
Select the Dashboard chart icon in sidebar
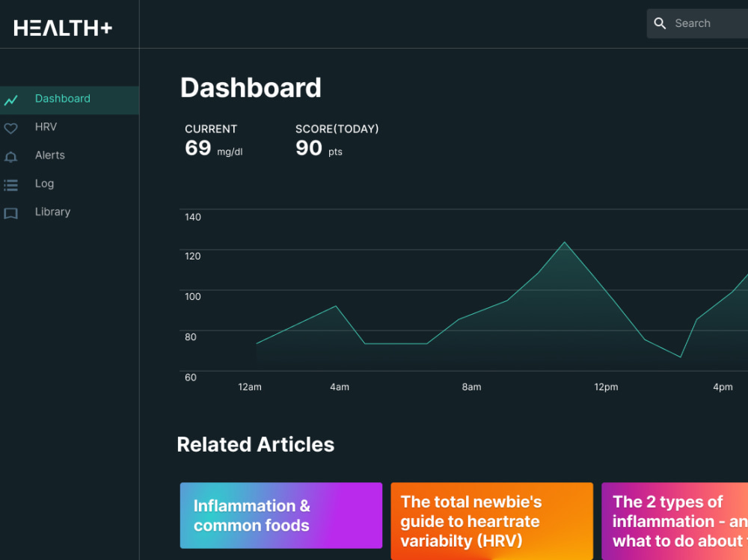[x=12, y=99]
